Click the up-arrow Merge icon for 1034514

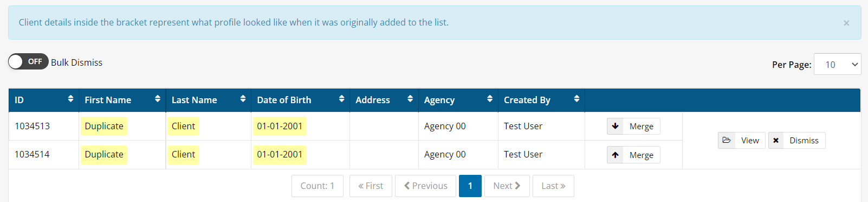point(615,155)
